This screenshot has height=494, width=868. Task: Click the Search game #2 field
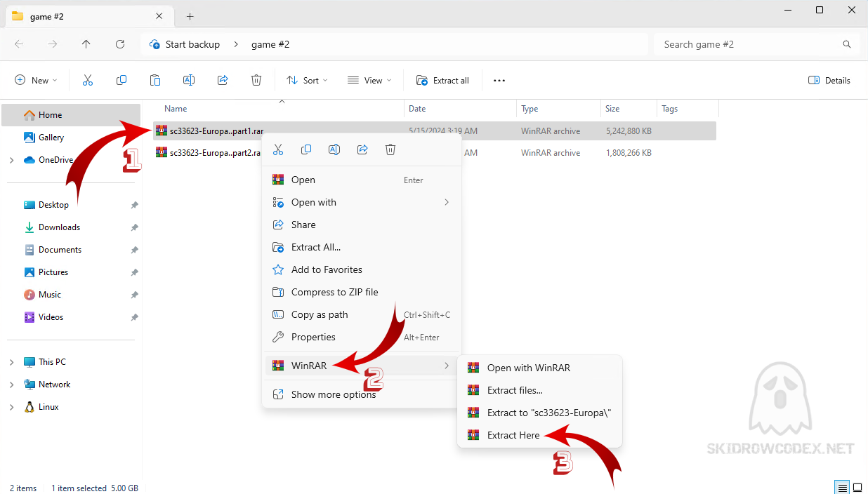[757, 44]
